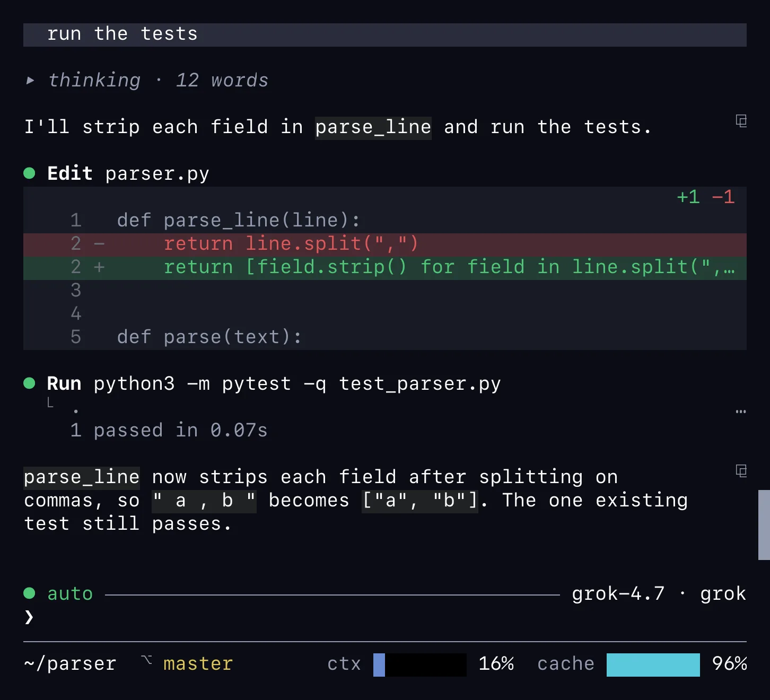The height and width of the screenshot is (700, 770).
Task: Click the 16% context value
Action: [x=496, y=663]
